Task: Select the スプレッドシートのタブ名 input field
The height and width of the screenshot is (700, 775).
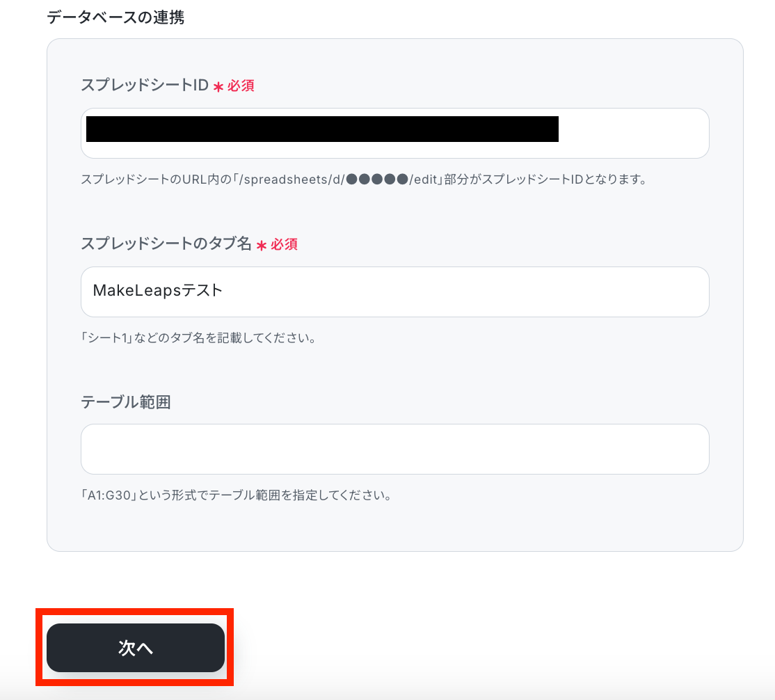Action: tap(395, 292)
